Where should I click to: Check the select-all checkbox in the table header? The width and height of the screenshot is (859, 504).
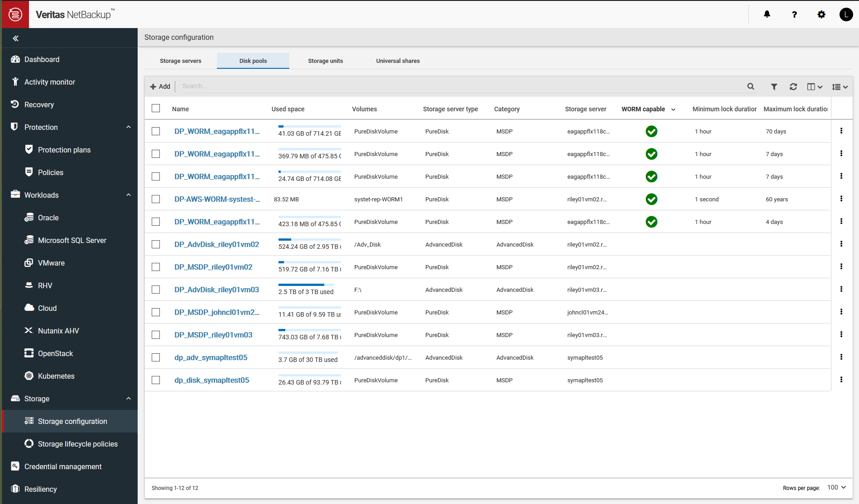coord(156,108)
